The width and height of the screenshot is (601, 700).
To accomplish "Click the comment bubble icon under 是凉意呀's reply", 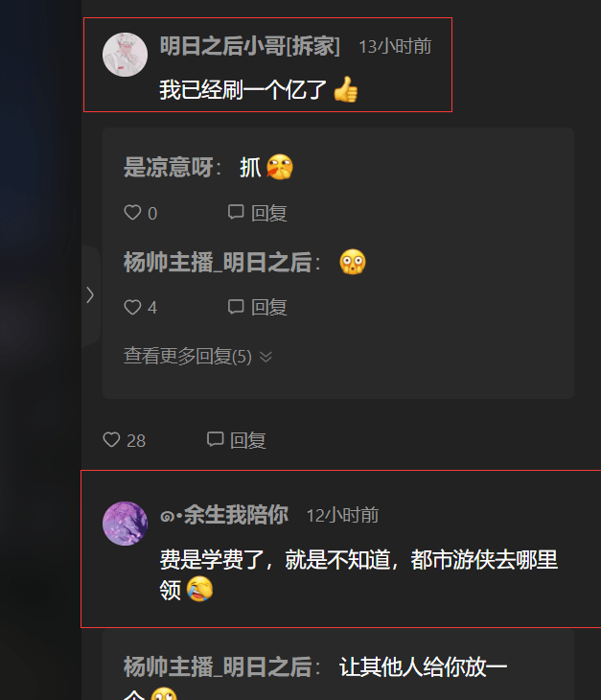I will point(236,212).
